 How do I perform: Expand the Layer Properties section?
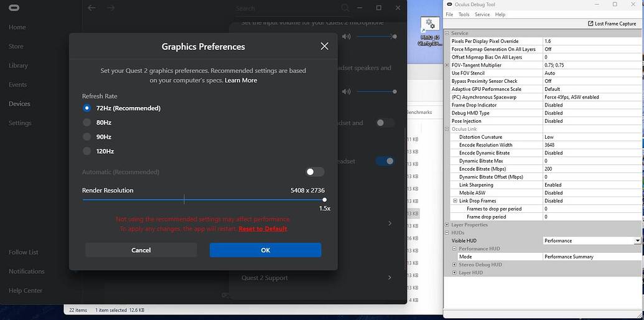[447, 225]
